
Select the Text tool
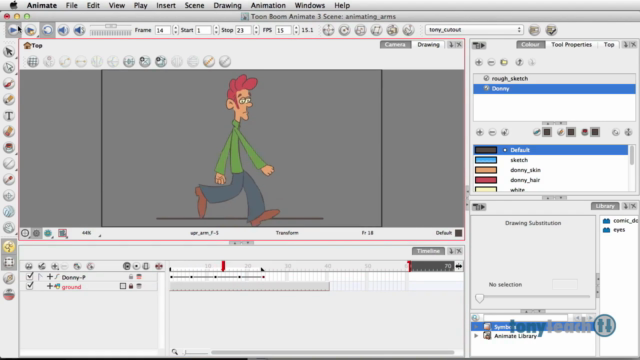[x=9, y=116]
